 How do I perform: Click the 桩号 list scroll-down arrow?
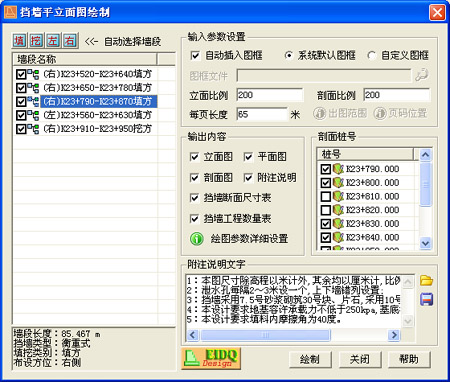425,243
